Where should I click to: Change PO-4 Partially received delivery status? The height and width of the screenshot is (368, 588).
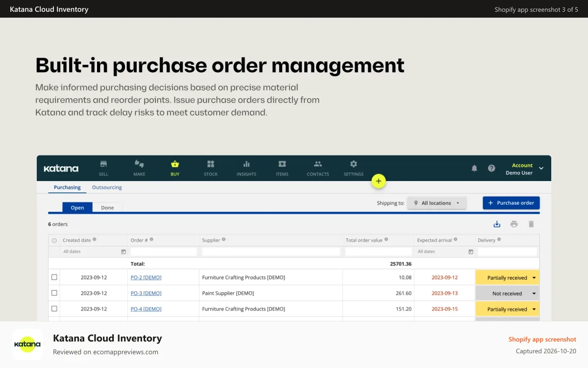click(x=507, y=309)
